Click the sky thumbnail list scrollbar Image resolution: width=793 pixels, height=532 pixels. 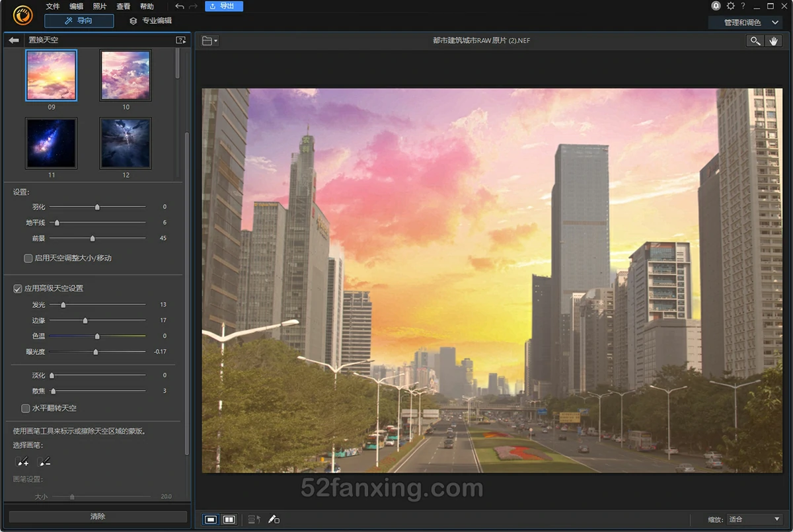point(177,64)
